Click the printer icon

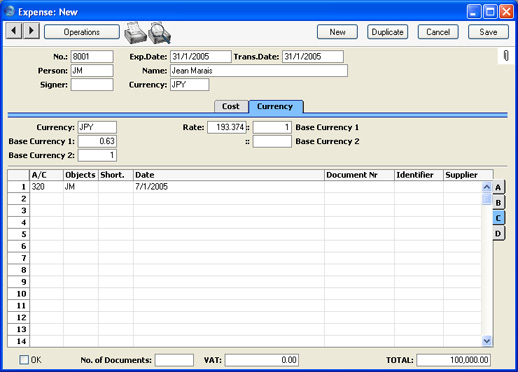tap(135, 33)
